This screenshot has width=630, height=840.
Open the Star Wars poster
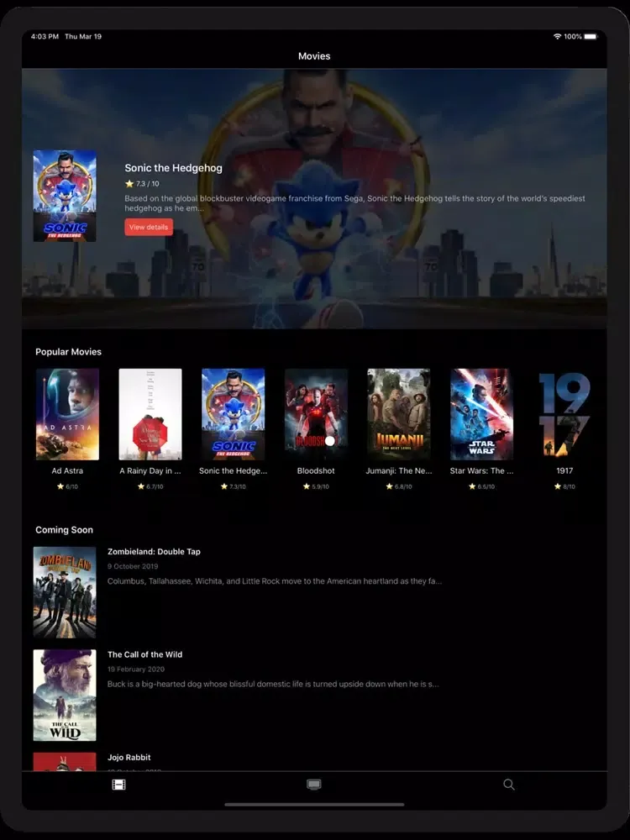(481, 414)
